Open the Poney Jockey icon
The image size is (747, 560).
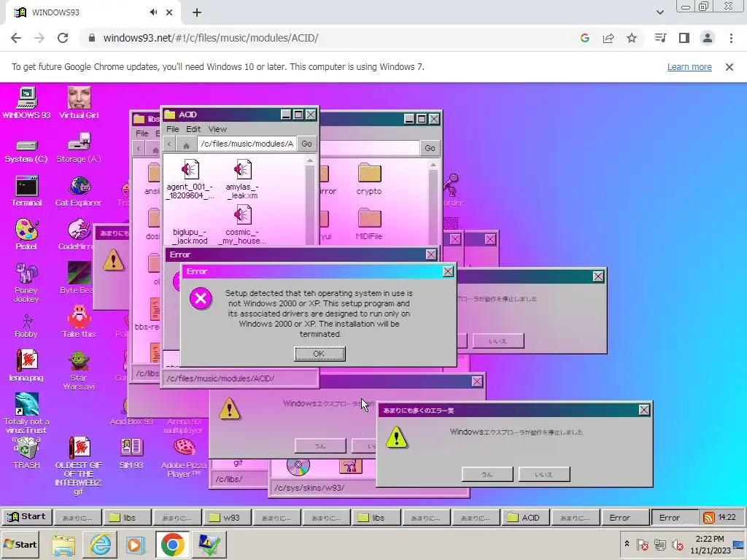pos(26,282)
